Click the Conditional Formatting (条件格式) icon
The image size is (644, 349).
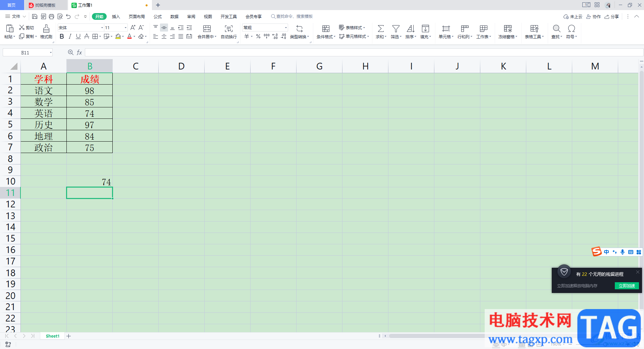click(x=326, y=28)
